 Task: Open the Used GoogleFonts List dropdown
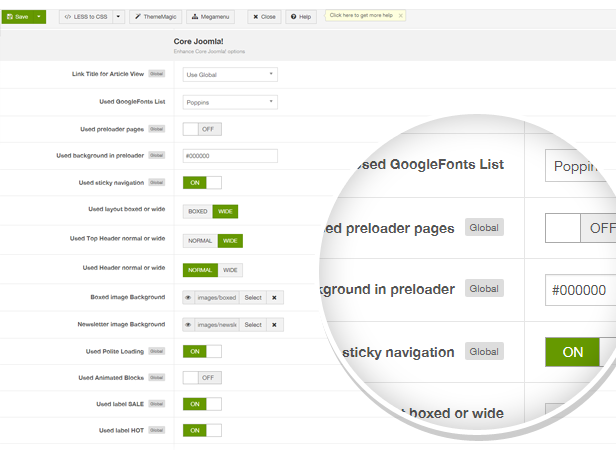230,102
